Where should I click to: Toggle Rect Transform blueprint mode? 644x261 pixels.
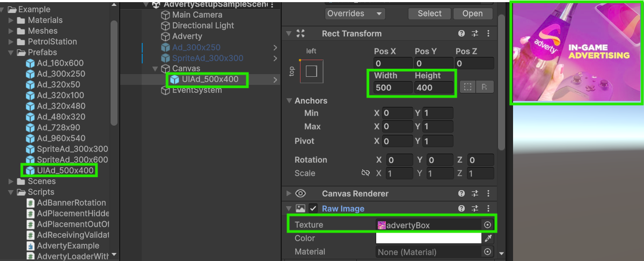[468, 87]
